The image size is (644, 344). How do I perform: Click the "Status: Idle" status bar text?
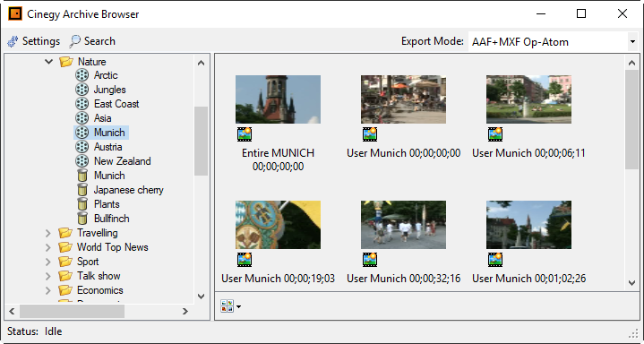tap(35, 331)
